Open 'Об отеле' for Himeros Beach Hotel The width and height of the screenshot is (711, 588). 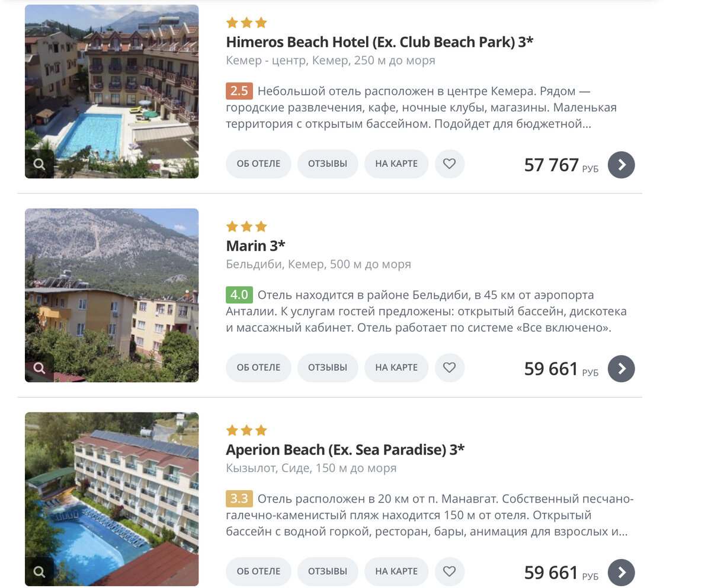pos(258,164)
